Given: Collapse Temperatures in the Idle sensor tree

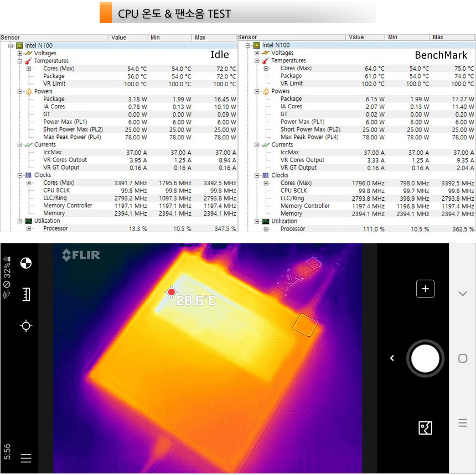Looking at the screenshot, I should (x=20, y=61).
